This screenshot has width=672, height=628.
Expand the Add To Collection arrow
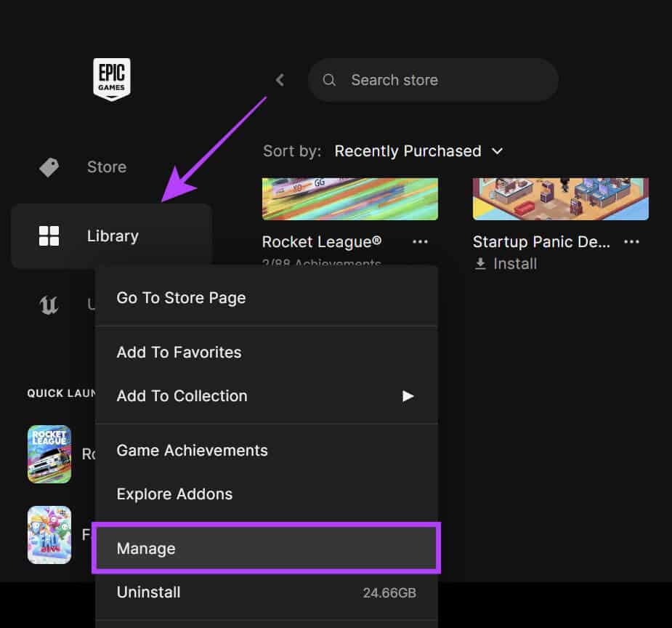[x=408, y=396]
